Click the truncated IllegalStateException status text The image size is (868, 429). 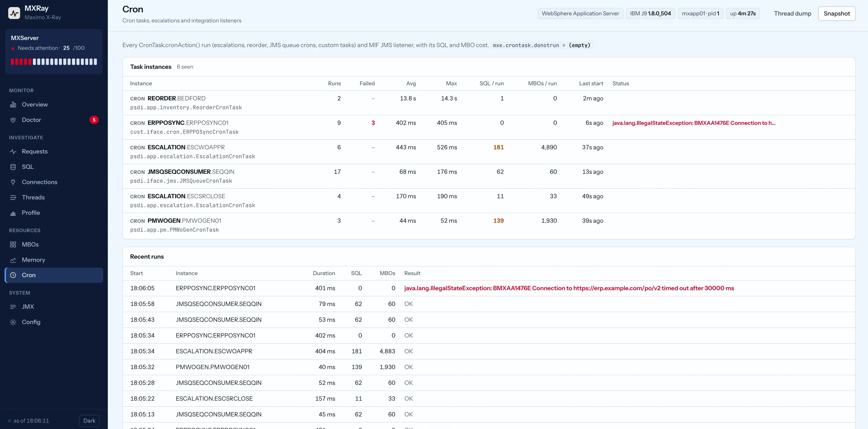[694, 123]
